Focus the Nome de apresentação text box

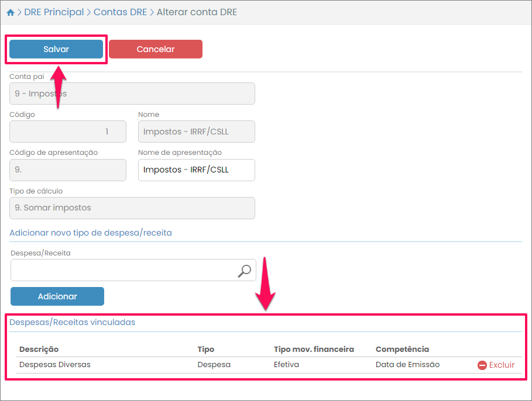click(x=196, y=170)
